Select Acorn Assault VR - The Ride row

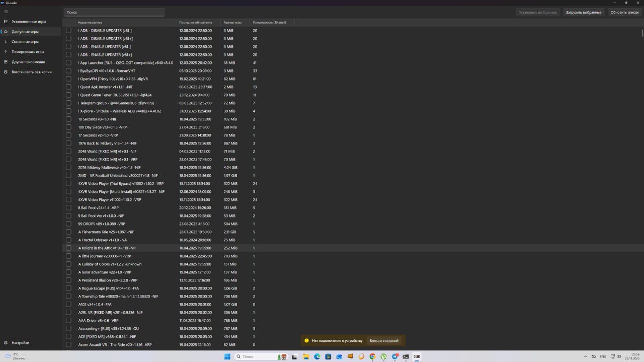pos(115,345)
